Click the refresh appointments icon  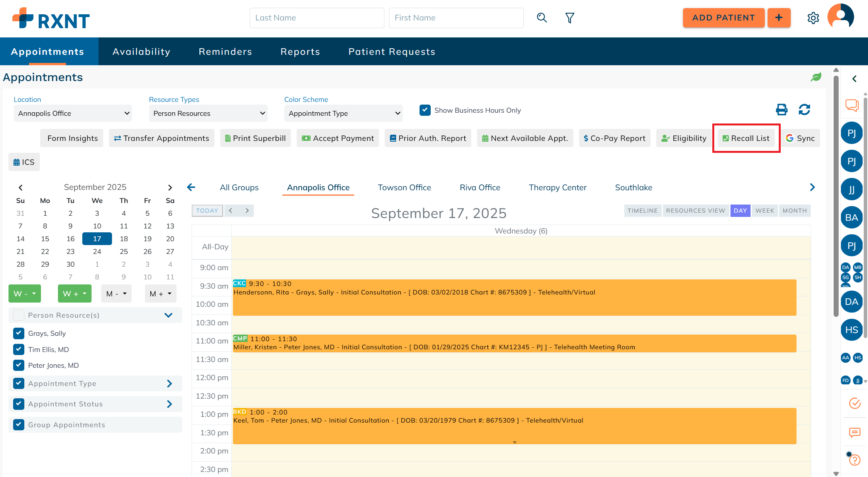coord(804,110)
